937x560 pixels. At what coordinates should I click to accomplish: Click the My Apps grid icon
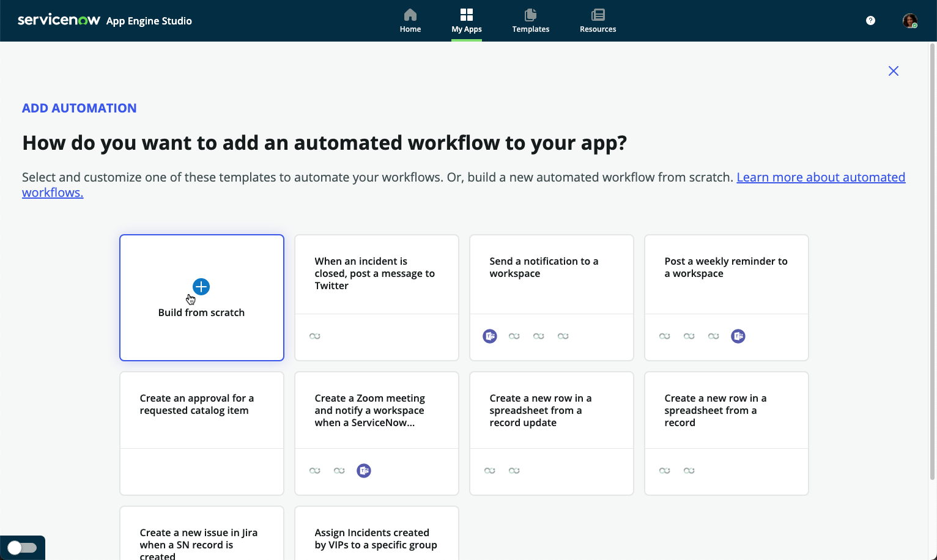[x=467, y=14]
